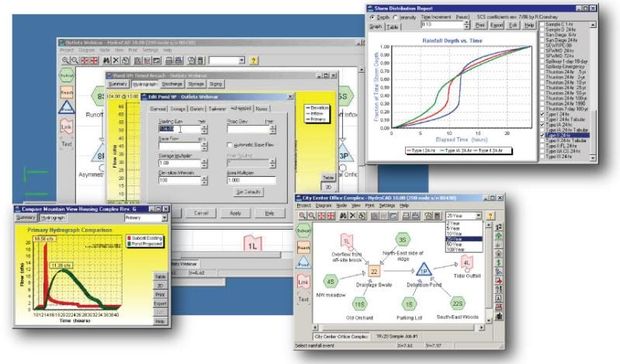Screen dimensions: 620x364
Task: Click Old Orchard subcatchment node 11S
Action: pos(359,304)
